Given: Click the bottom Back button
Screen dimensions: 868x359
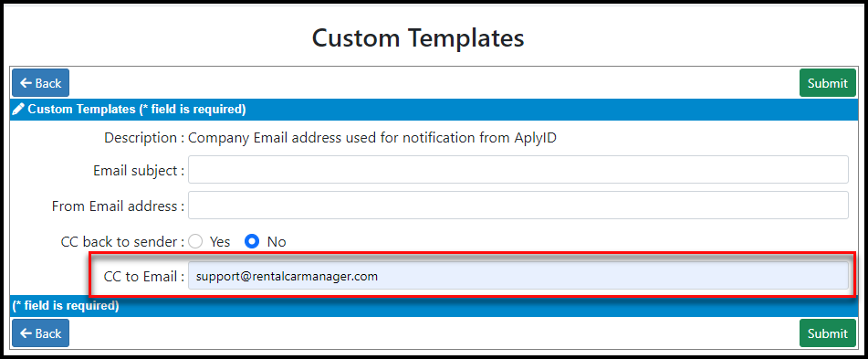Looking at the screenshot, I should 40,333.
